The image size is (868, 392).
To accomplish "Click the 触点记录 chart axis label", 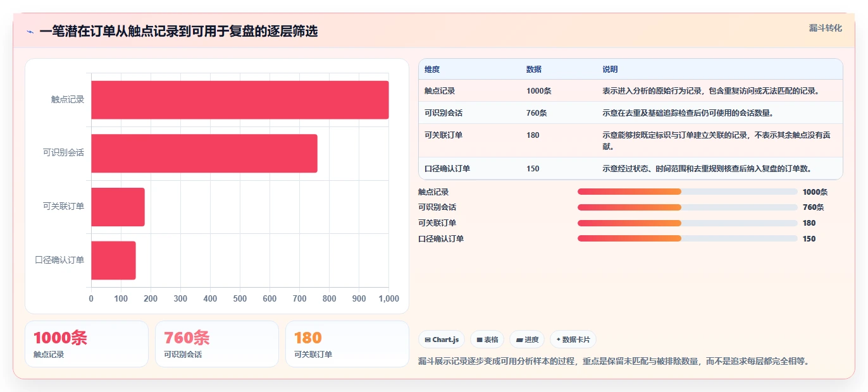I will coord(68,100).
